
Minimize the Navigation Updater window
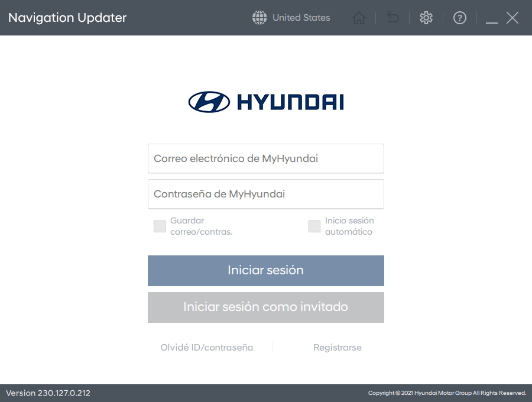[x=492, y=22]
